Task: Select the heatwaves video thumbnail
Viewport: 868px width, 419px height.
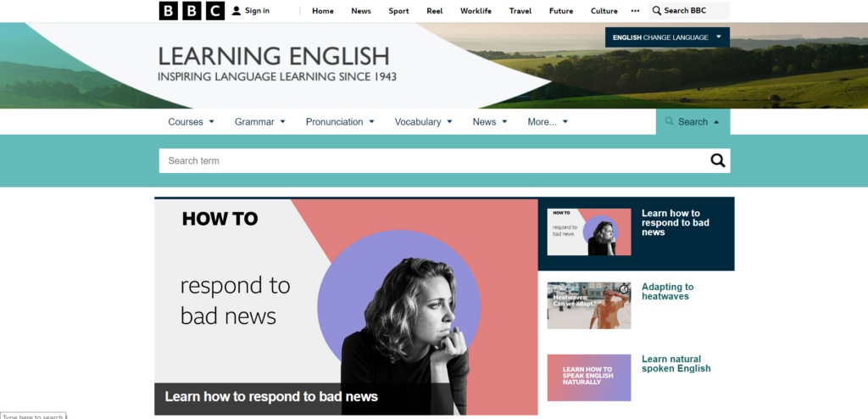Action: [588, 305]
